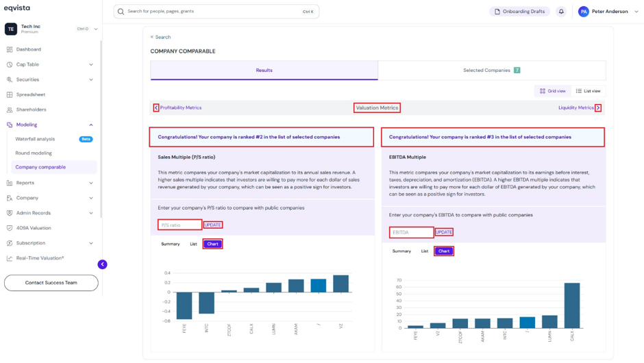This screenshot has height=363, width=644.
Task: Click the 409A Valuation icon
Action: click(10, 228)
